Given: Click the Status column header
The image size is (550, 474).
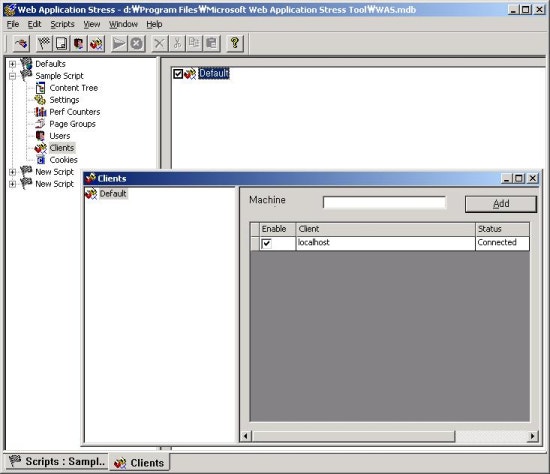Looking at the screenshot, I should pos(502,229).
